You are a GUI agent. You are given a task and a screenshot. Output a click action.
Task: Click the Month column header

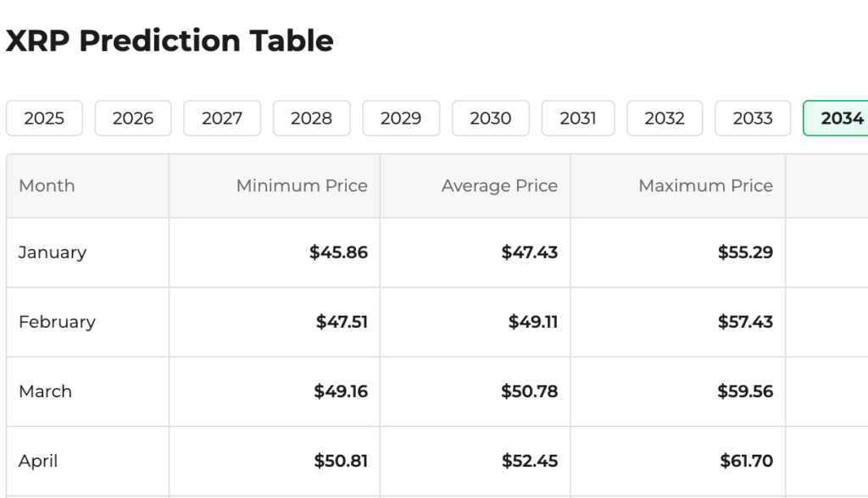[x=47, y=185]
